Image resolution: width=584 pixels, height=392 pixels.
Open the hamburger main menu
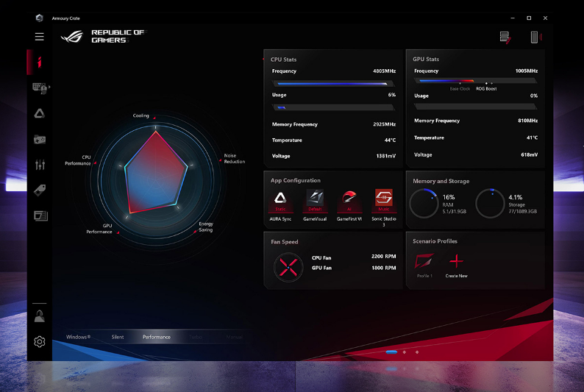click(x=40, y=37)
